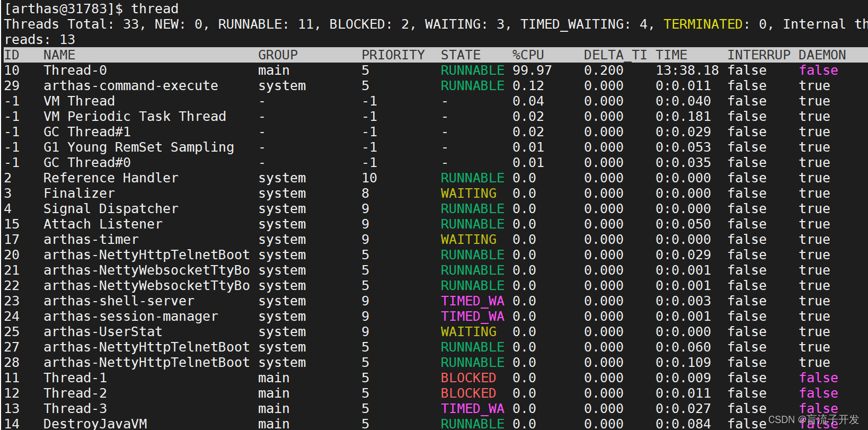Click Thread-1 thread name
868x430 pixels.
pos(75,378)
